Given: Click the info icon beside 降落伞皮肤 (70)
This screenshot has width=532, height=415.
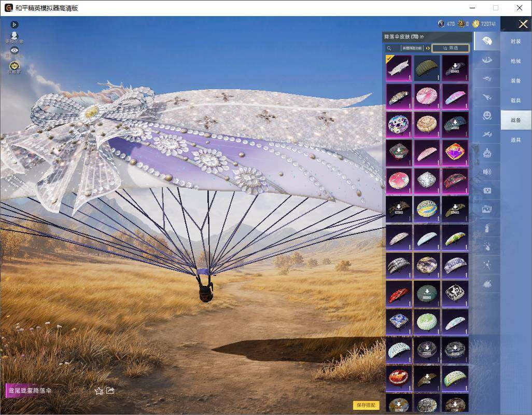Looking at the screenshot, I should pyautogui.click(x=422, y=37).
